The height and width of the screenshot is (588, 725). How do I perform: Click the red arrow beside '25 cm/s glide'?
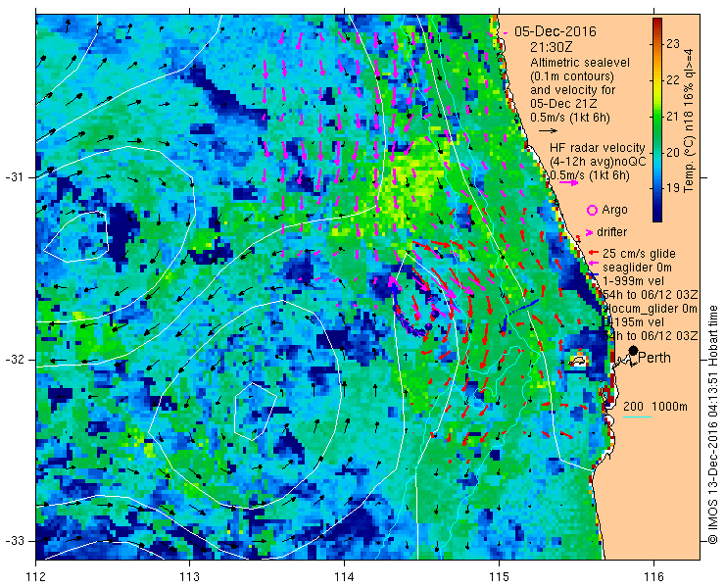pyautogui.click(x=594, y=253)
